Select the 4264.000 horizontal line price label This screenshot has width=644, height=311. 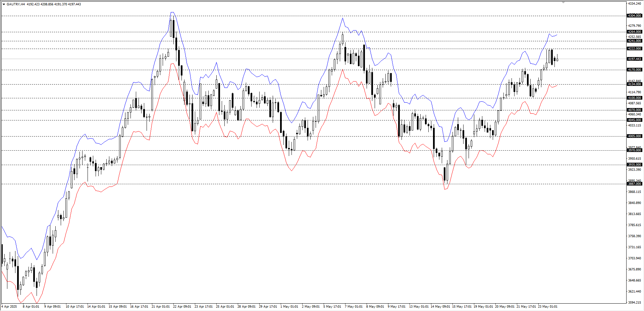point(634,32)
